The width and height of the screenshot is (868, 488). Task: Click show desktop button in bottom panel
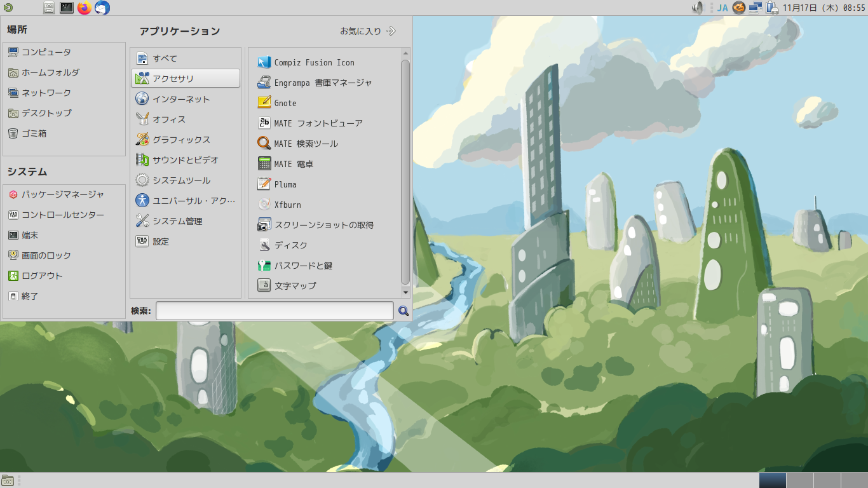[x=8, y=480]
